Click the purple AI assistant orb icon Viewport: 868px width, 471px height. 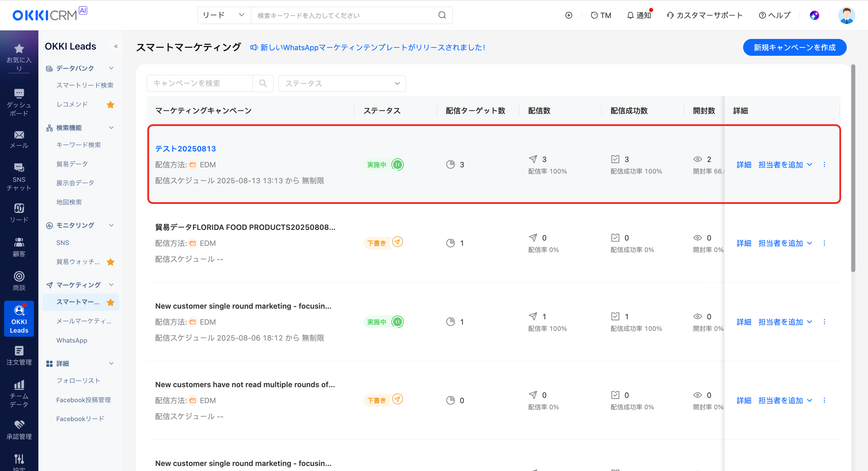814,15
